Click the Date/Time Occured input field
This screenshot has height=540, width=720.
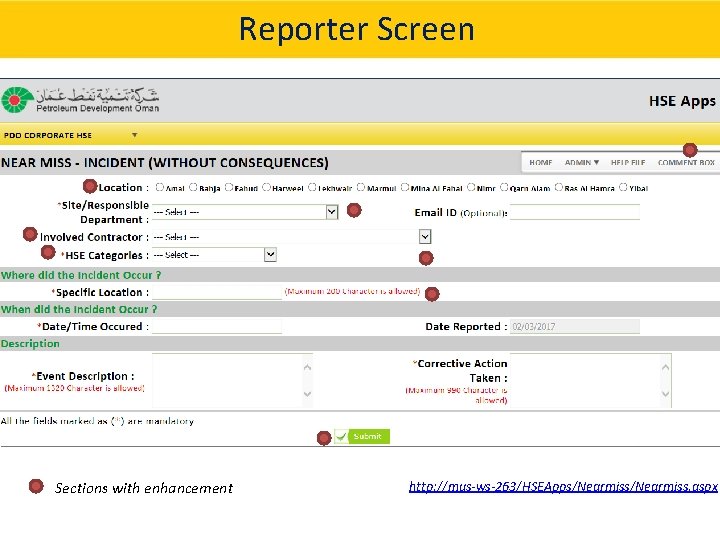coord(217,326)
